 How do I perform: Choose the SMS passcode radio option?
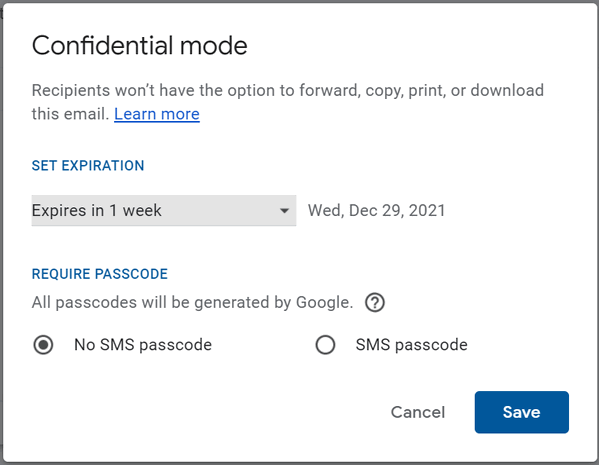click(325, 345)
